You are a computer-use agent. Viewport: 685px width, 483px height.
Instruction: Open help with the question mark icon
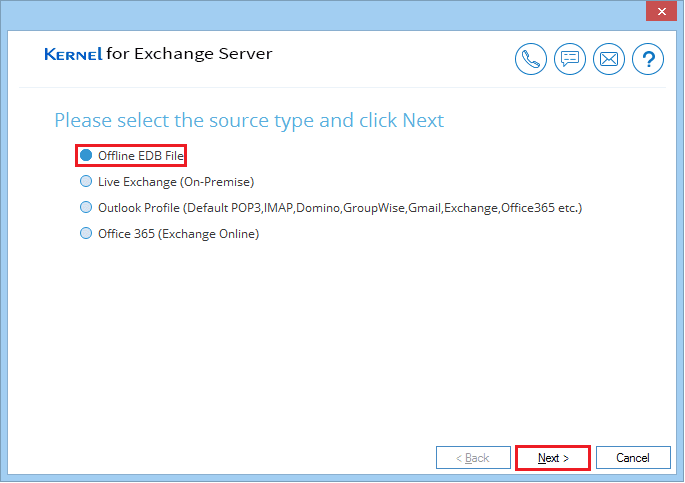[x=648, y=59]
